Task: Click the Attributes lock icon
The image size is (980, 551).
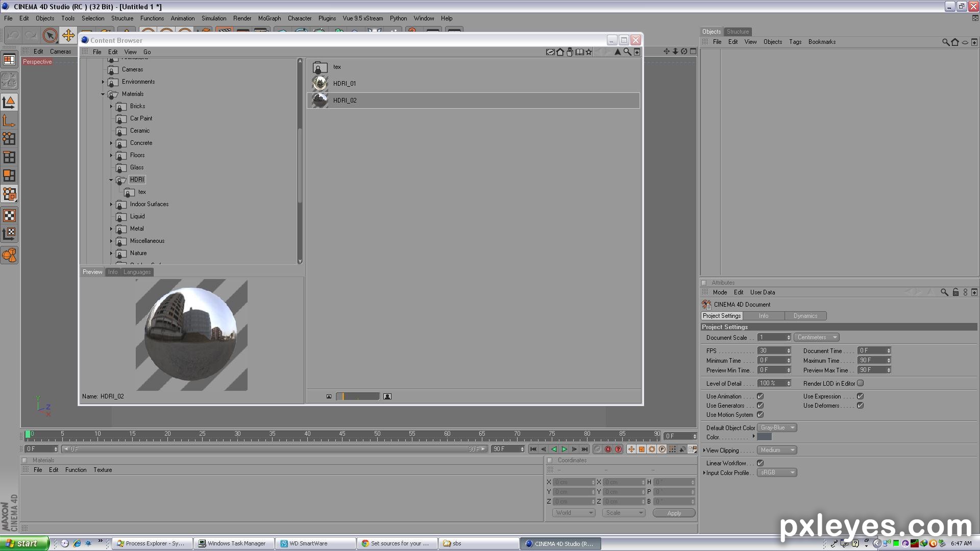Action: (x=955, y=292)
